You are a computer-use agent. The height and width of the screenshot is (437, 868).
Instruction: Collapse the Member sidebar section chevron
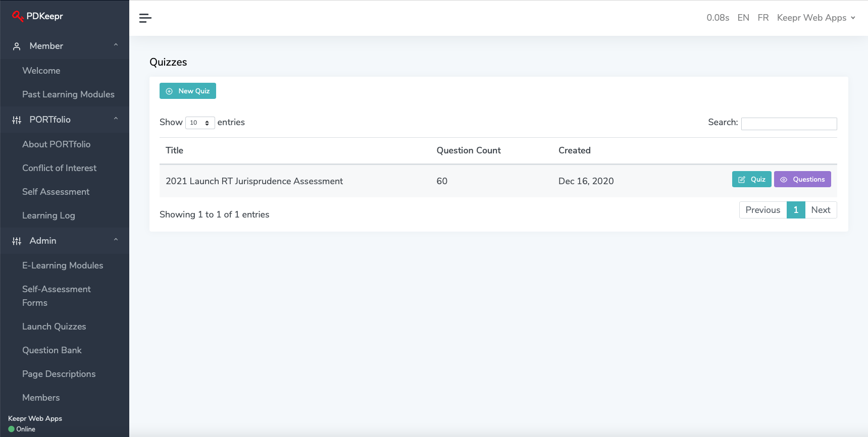point(116,45)
